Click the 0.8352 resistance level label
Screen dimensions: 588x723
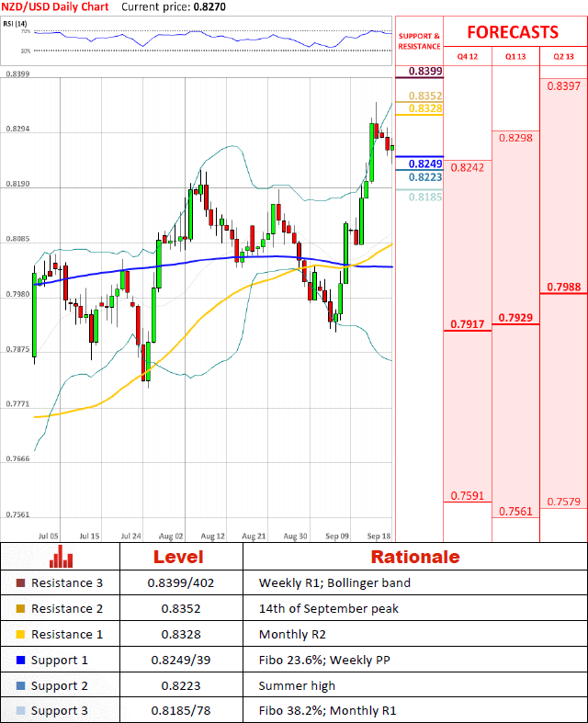coord(425,96)
